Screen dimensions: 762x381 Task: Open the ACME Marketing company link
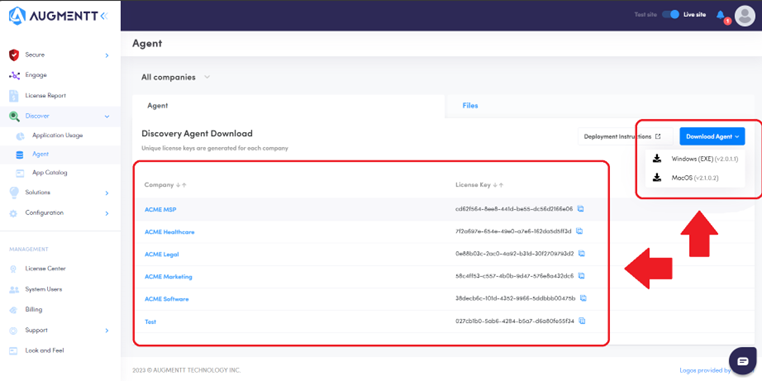coord(169,277)
